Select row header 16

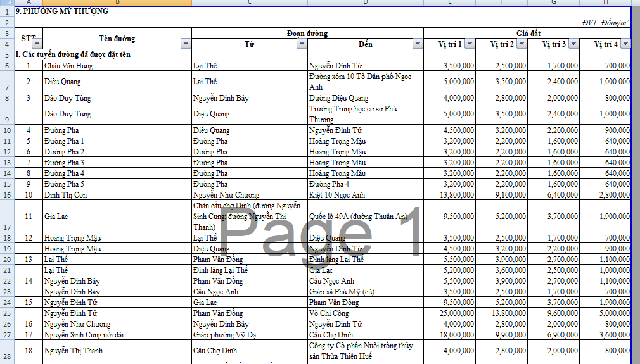coord(7,195)
